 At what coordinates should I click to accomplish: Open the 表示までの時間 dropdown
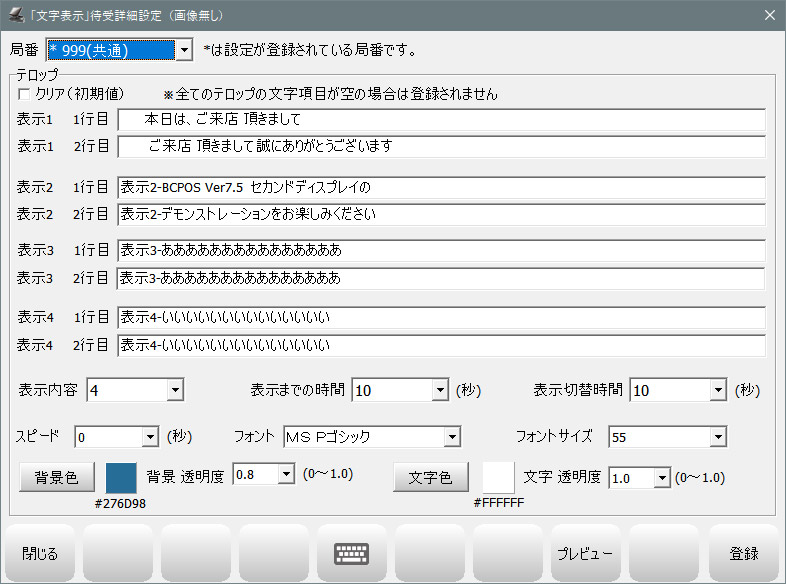click(440, 390)
